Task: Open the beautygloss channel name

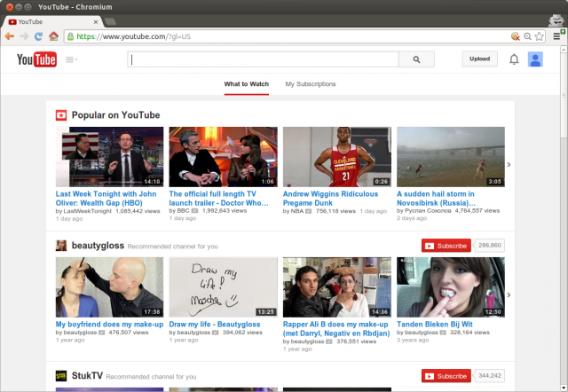Action: [x=98, y=246]
